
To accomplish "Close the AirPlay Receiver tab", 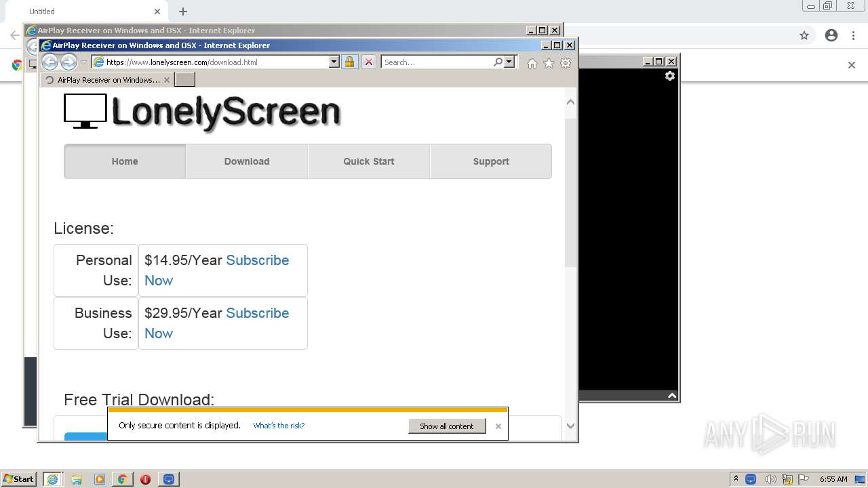I will pos(167,80).
